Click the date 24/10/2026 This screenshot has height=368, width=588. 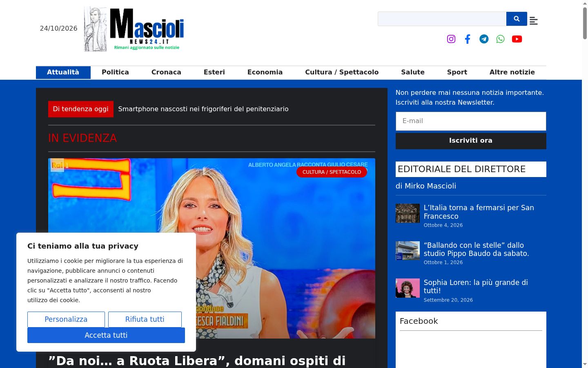click(58, 29)
